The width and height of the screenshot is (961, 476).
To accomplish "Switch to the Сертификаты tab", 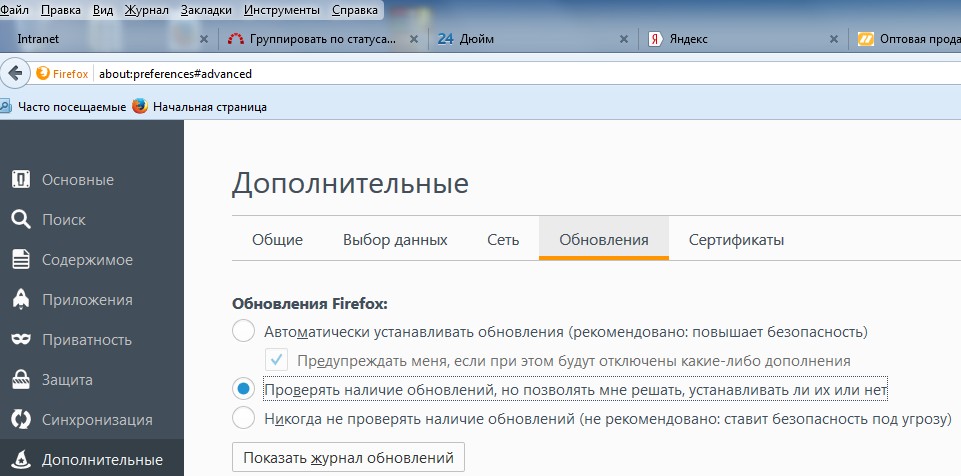I will click(x=736, y=240).
